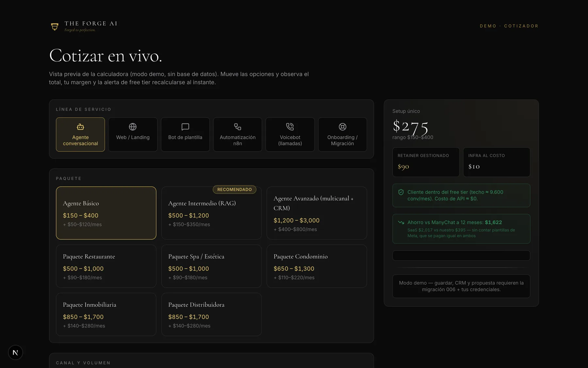Choose the Agente Intermedio (RAG) package
588x368 pixels.
(211, 213)
